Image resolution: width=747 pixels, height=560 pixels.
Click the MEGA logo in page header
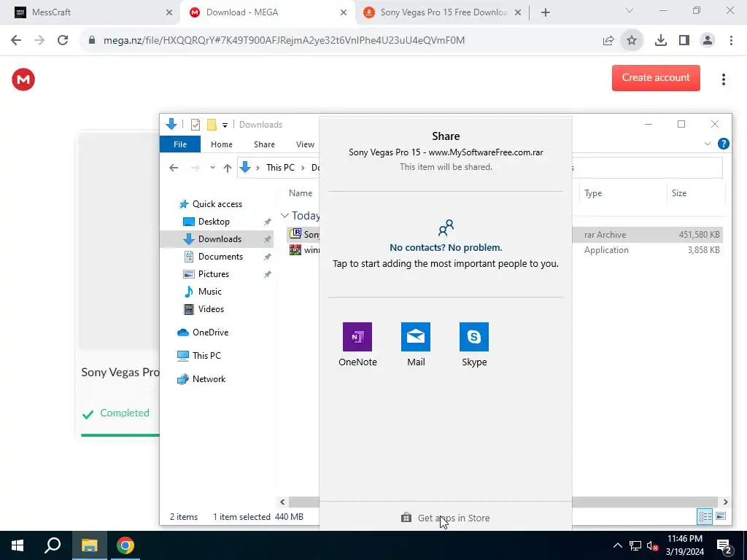(x=23, y=79)
